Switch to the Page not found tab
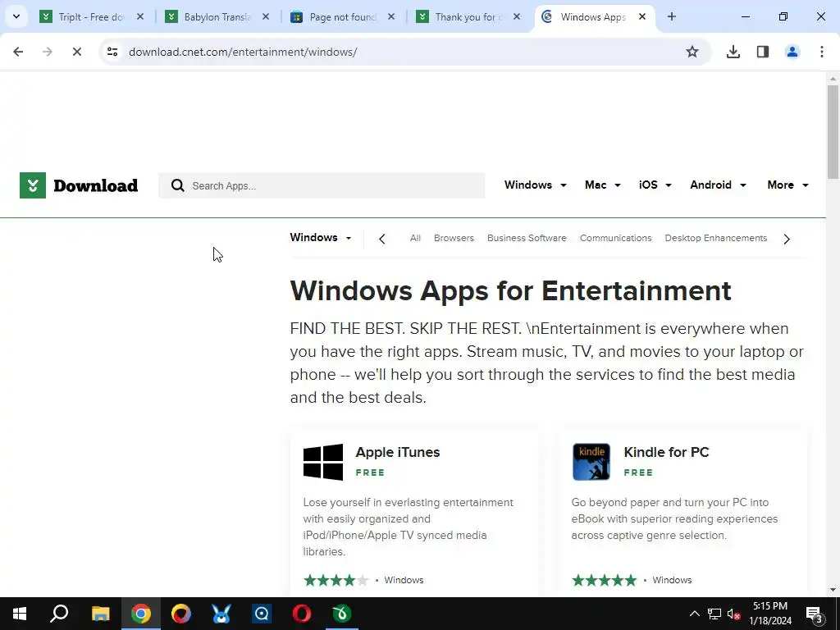Screen dimensions: 840x630 343,17
